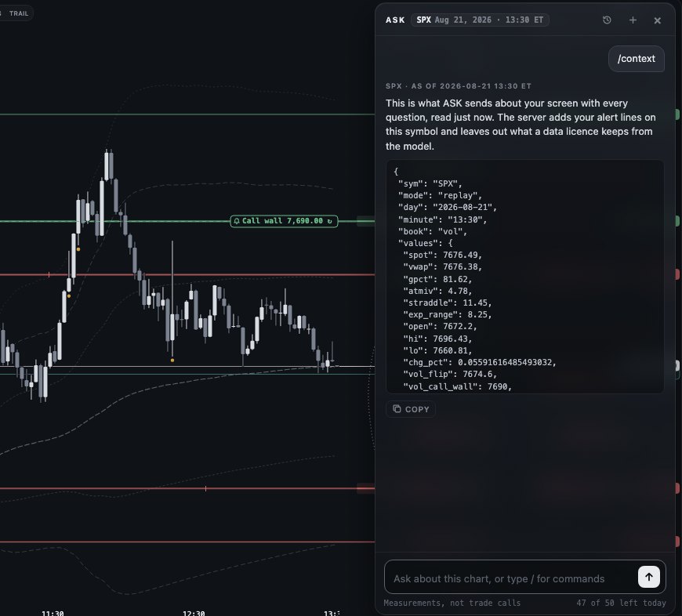The image size is (682, 616).
Task: Select the 'Call wall 7,690.00' label text
Action: pyautogui.click(x=283, y=221)
